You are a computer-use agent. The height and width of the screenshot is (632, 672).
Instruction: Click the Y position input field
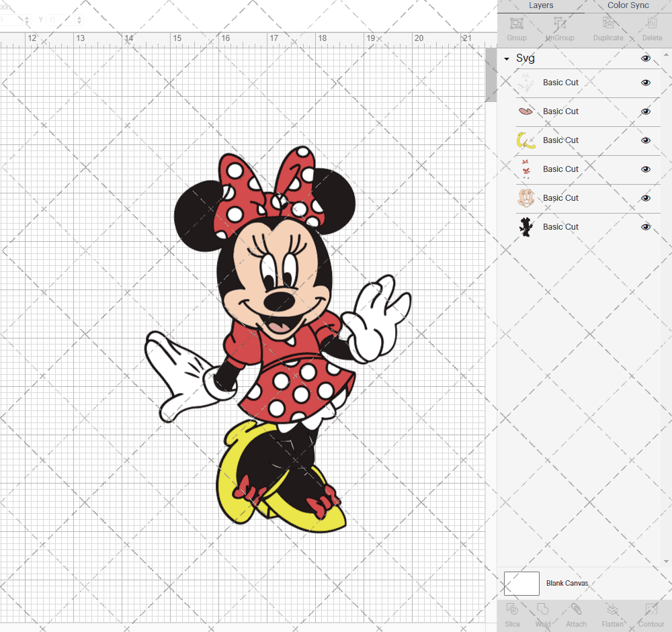pos(61,19)
